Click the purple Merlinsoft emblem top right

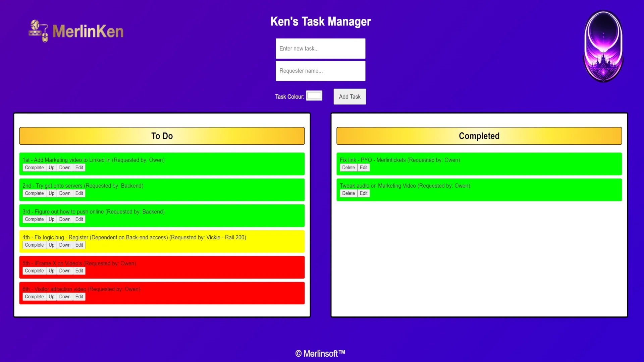pos(603,46)
